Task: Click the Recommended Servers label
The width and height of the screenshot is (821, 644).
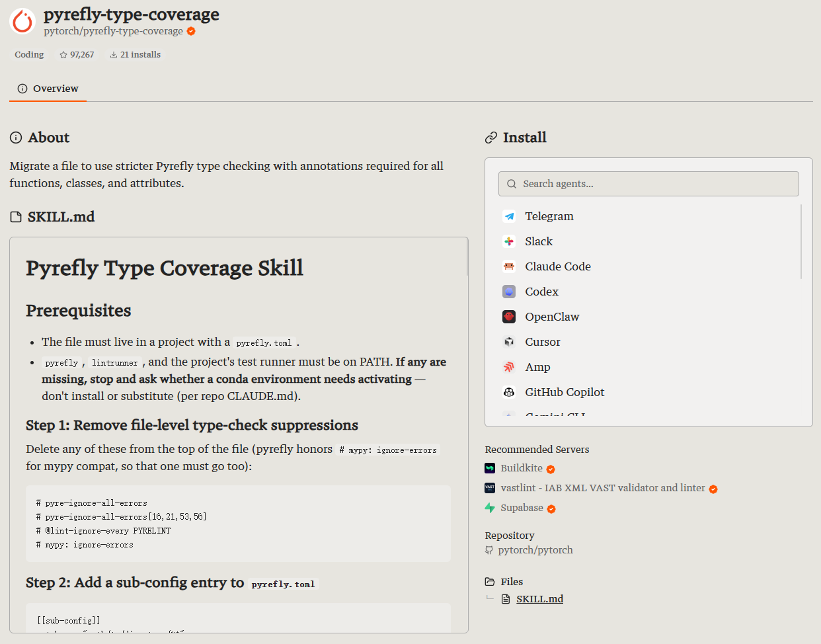Action: point(537,450)
